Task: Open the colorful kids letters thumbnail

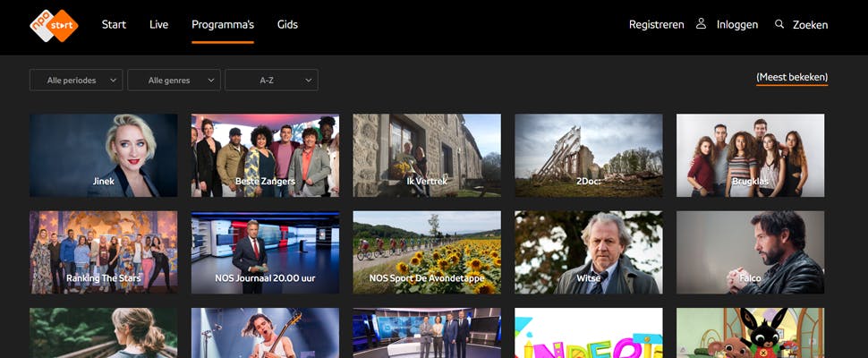Action: pyautogui.click(x=589, y=333)
